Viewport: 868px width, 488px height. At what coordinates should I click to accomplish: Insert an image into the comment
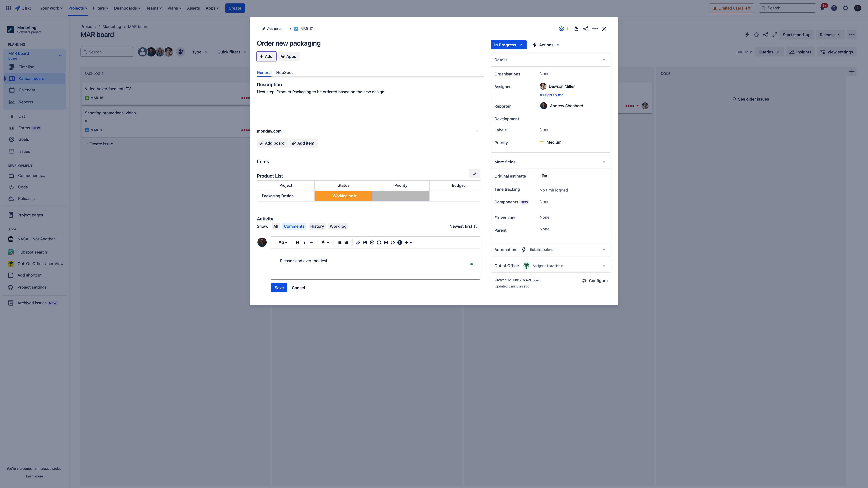click(x=365, y=242)
